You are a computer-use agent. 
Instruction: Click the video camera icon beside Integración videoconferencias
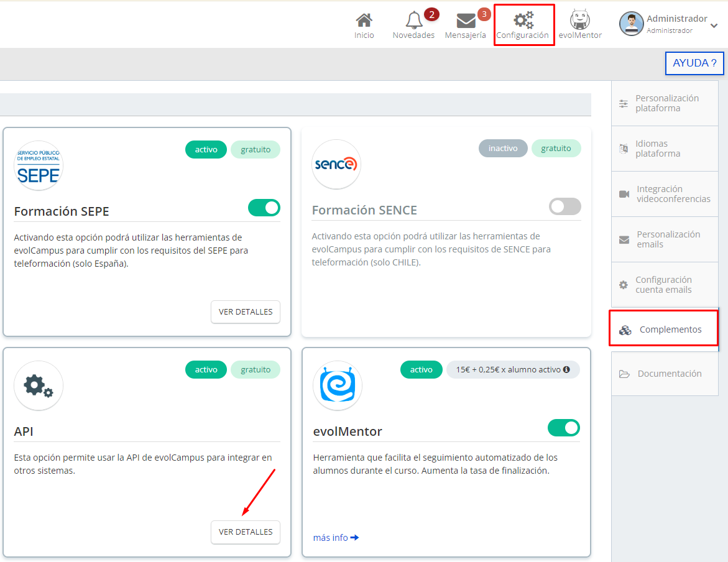point(624,194)
